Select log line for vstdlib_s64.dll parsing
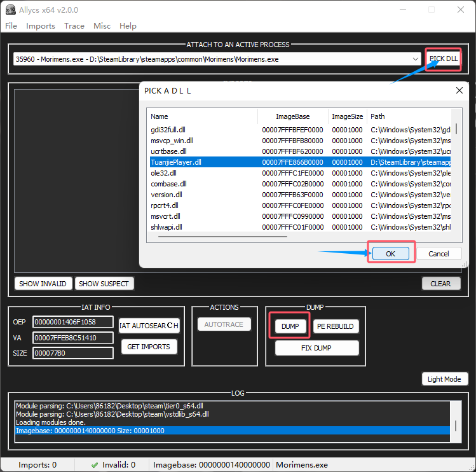 pos(232,414)
